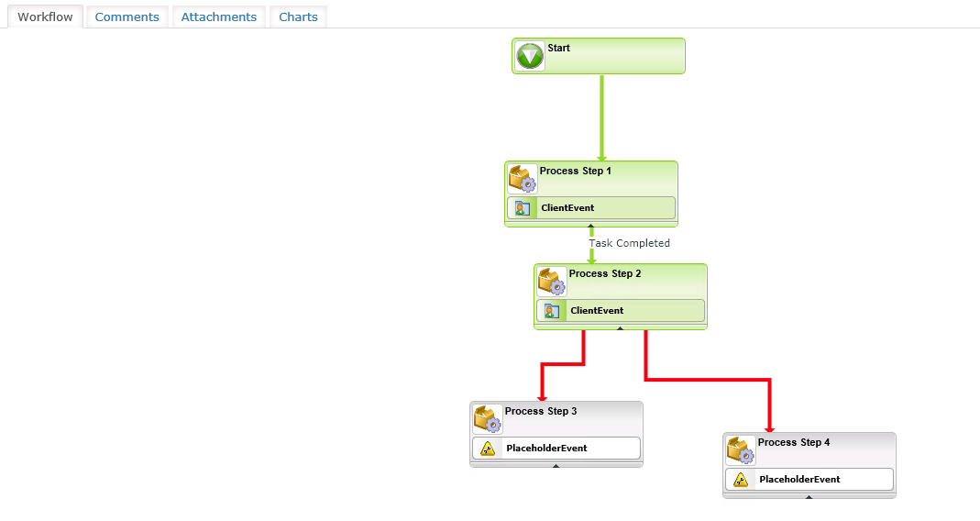Image resolution: width=980 pixels, height=521 pixels.
Task: Collapse Process Step 2 using bottom arrow
Action: coord(621,327)
